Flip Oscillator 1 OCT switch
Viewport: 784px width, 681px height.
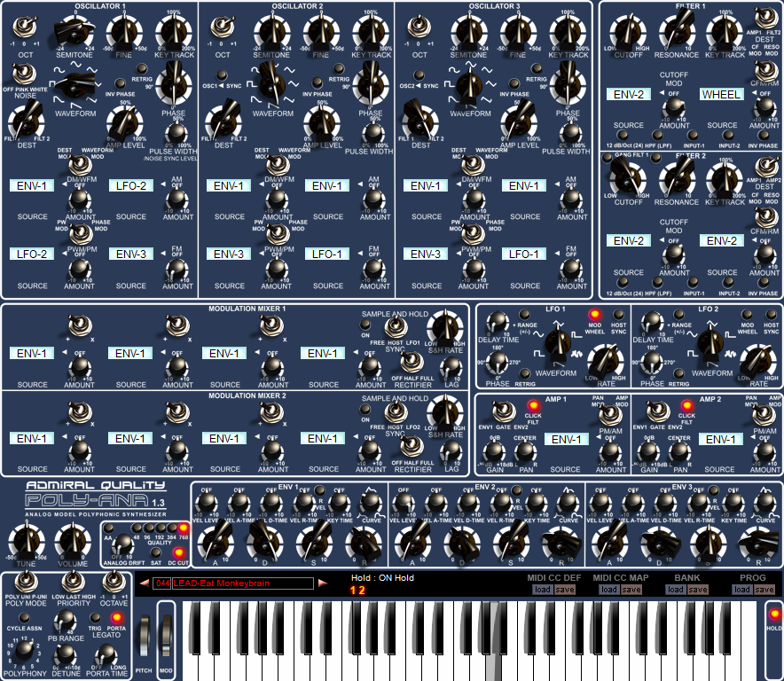[25, 27]
